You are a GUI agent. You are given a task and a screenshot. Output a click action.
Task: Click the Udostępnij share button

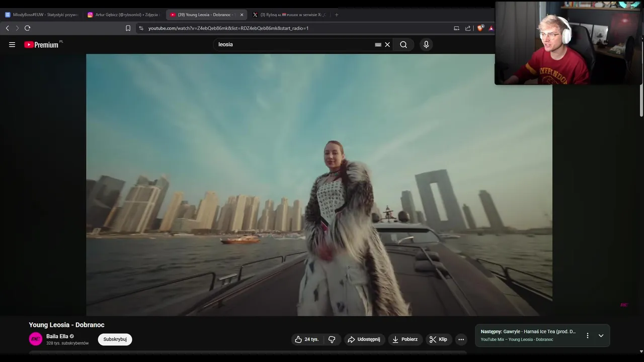click(364, 339)
